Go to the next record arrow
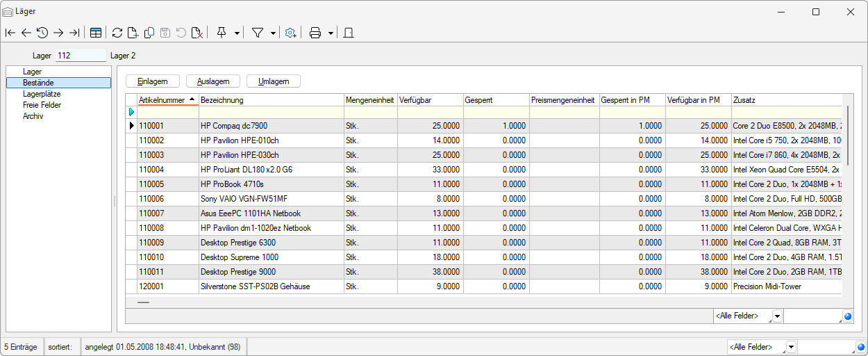The width and height of the screenshot is (868, 356). click(x=58, y=33)
